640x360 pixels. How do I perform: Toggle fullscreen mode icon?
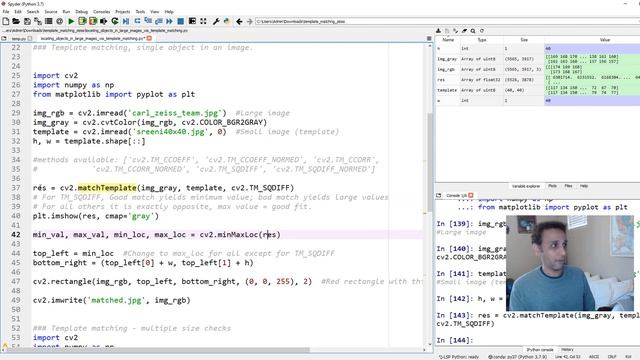click(x=203, y=21)
